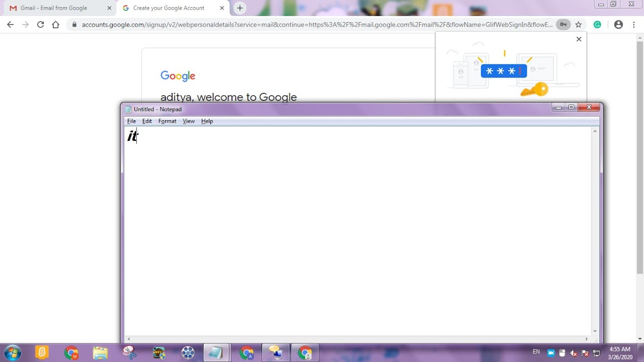Open the orange Sublime-style taskbar app

pyautogui.click(x=42, y=352)
